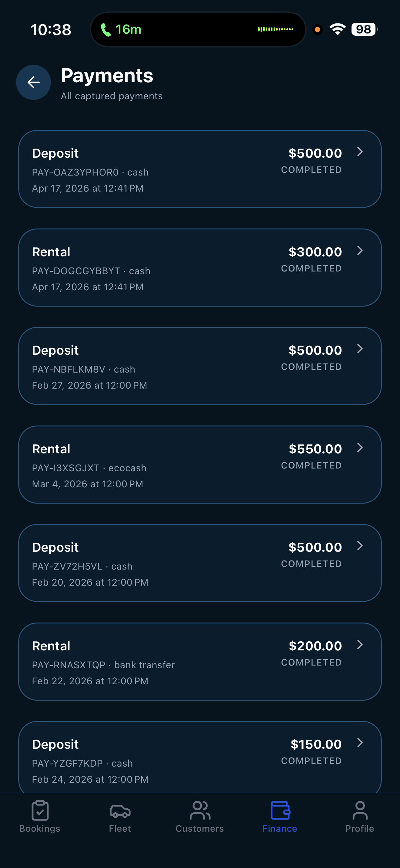Tap the green phone call indicator
The width and height of the screenshot is (400, 868).
click(106, 30)
